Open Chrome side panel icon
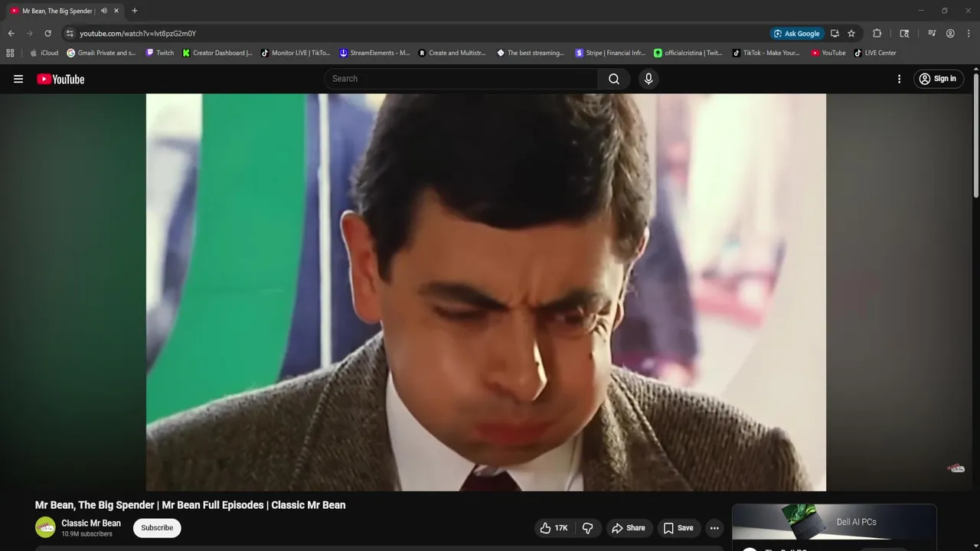Screen dimensions: 980x551 904,34
